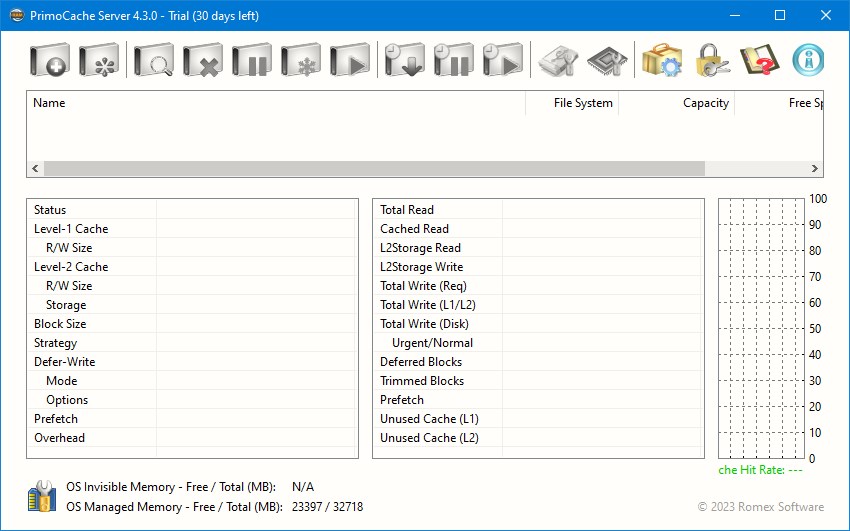Click the Urgent/Normal row label

coord(433,343)
